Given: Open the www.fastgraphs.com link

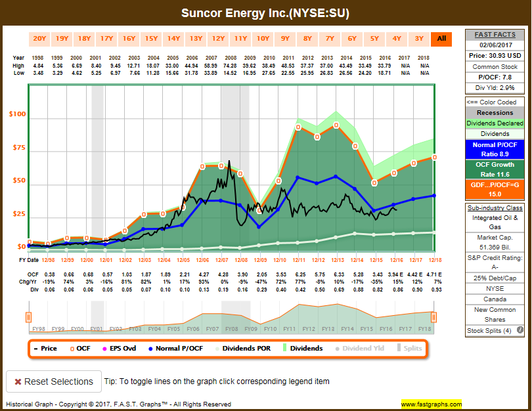Looking at the screenshot, I should tap(431, 404).
